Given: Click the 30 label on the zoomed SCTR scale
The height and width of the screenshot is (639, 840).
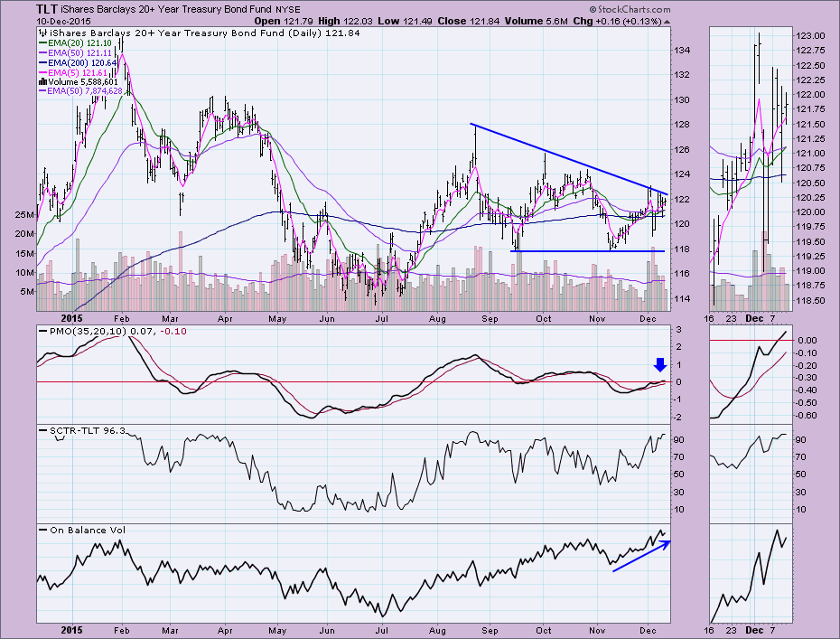Looking at the screenshot, I should point(801,492).
